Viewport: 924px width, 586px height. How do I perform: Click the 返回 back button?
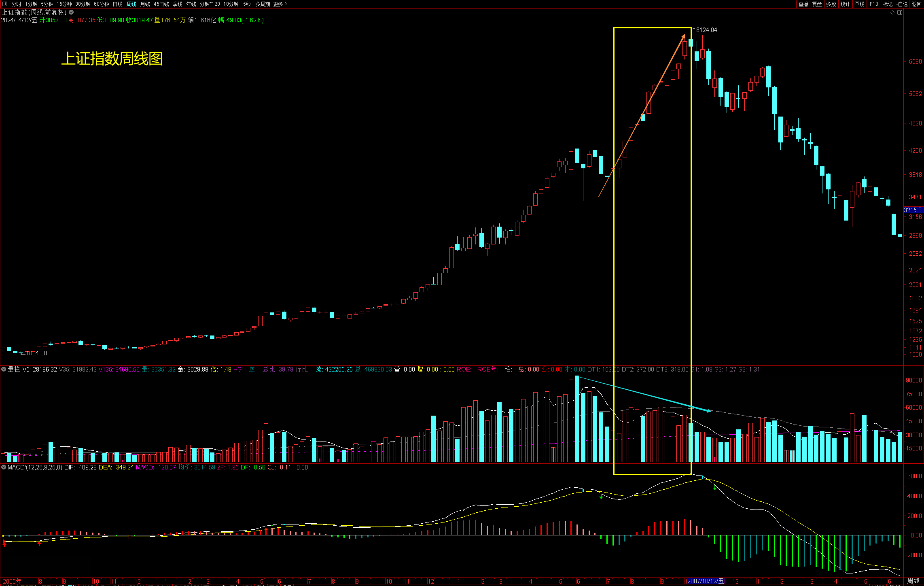tap(916, 4)
